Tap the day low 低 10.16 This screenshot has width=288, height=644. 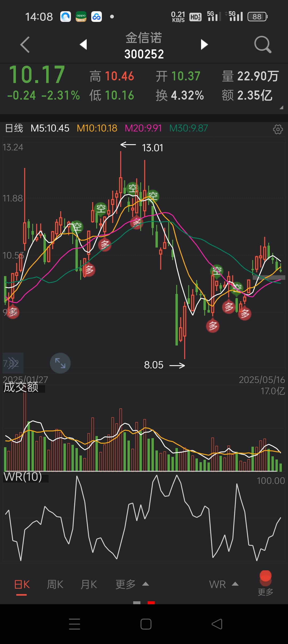(x=111, y=95)
